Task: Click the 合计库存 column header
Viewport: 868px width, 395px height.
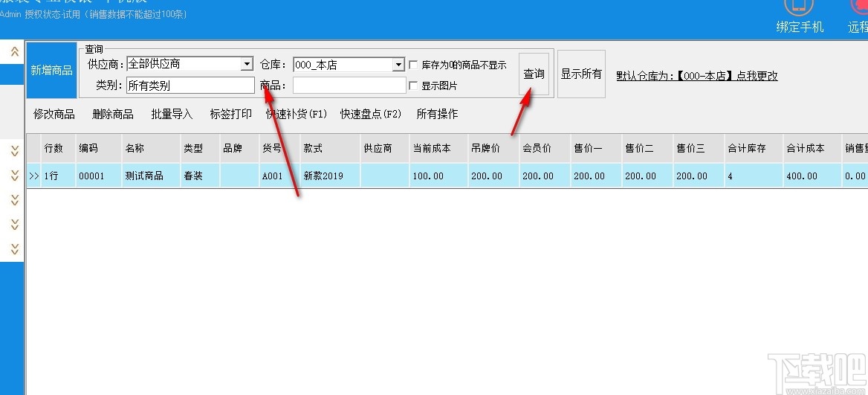Action: pos(754,149)
